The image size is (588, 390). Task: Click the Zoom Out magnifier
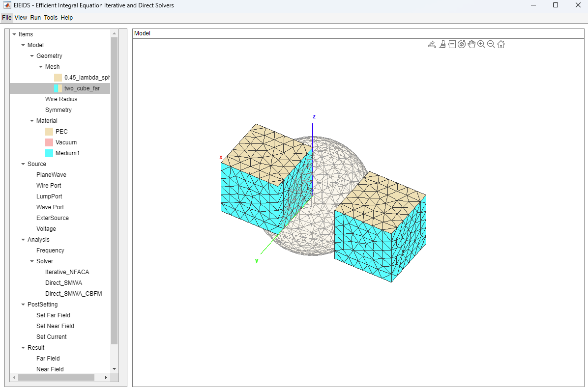pyautogui.click(x=491, y=44)
